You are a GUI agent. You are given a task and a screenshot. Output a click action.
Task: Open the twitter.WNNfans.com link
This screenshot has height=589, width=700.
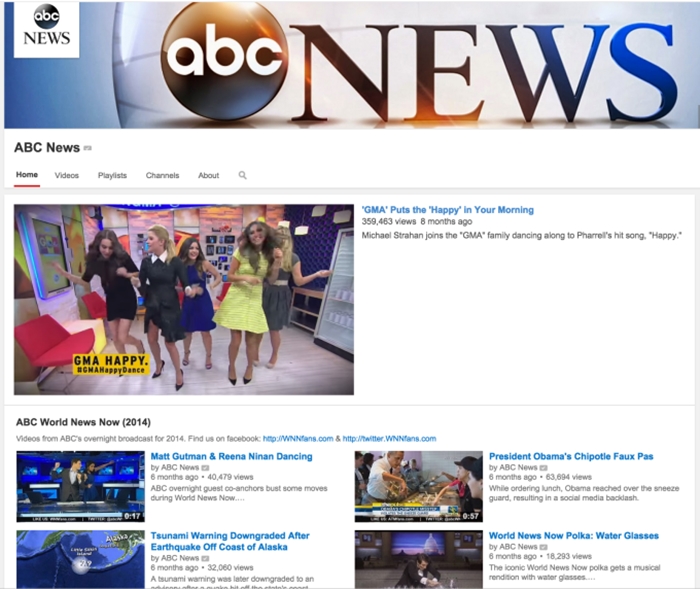coord(389,439)
